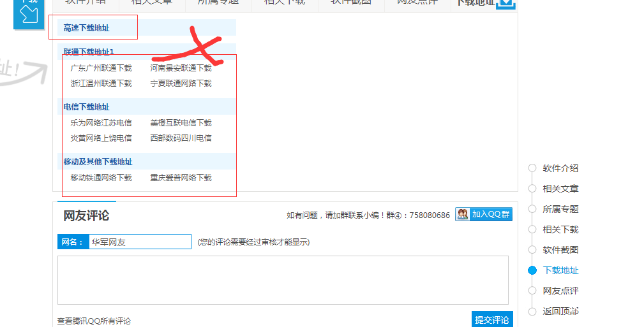Click the QQ group avatar icon
This screenshot has height=327, width=644.
coord(463,215)
